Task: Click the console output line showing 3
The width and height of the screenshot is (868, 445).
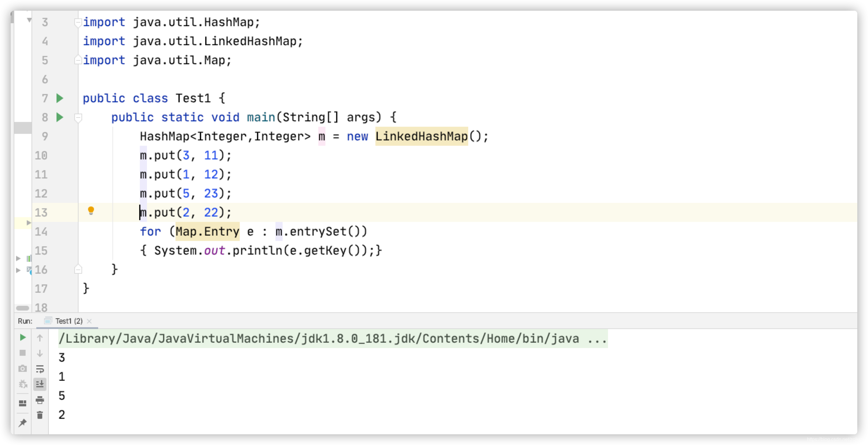Action: point(62,358)
